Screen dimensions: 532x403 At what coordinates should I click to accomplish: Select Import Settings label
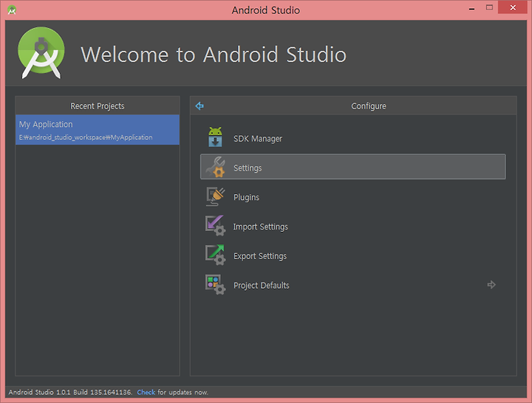(261, 227)
